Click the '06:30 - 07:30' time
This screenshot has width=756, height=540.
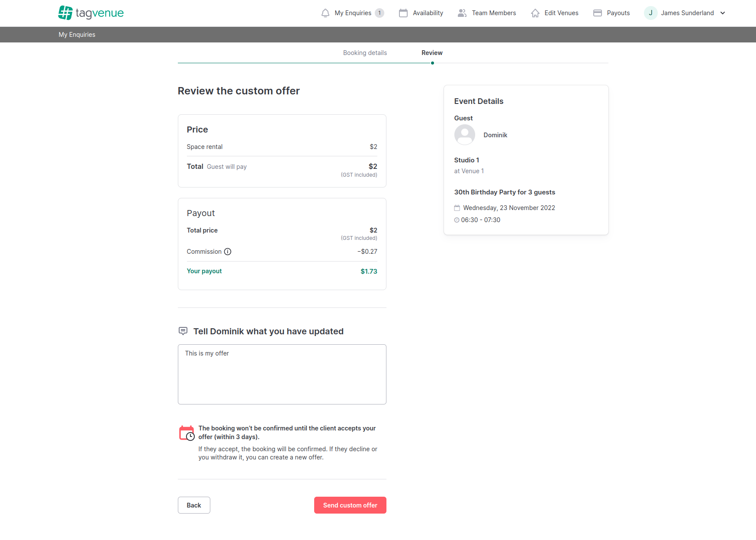click(480, 220)
